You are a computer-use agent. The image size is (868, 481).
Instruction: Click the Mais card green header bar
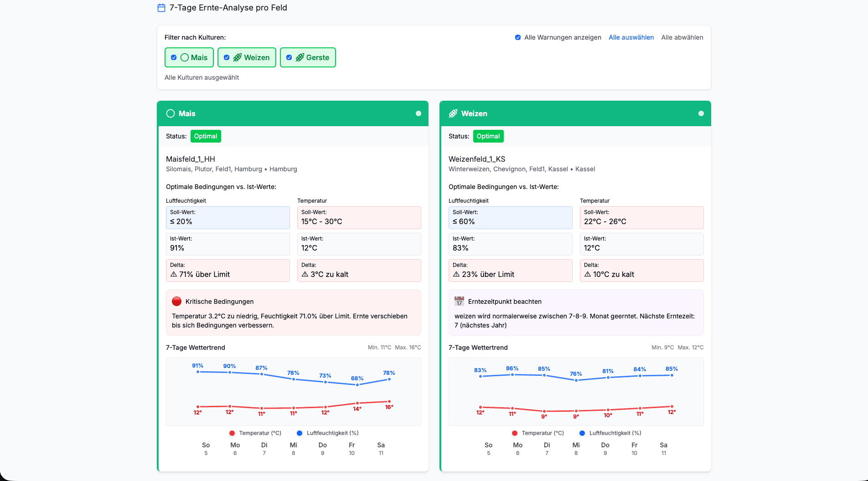click(x=293, y=113)
